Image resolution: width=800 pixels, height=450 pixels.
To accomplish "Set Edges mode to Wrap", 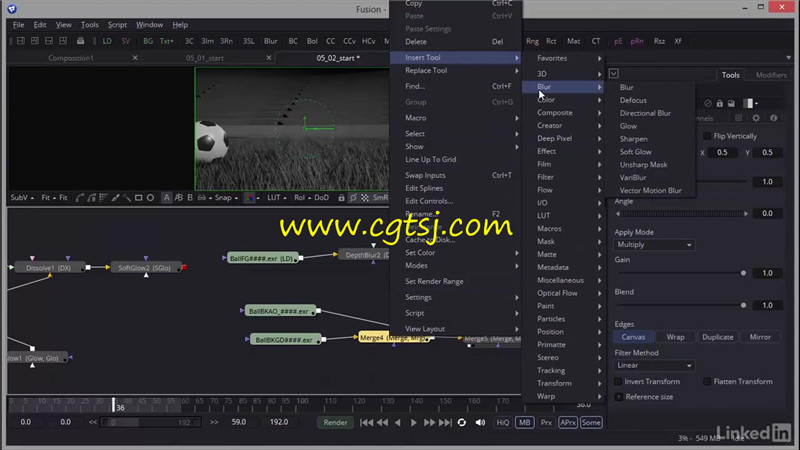I will 675,337.
